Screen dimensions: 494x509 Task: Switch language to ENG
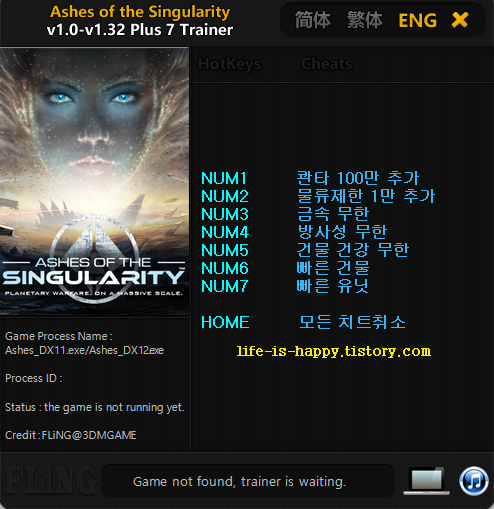417,20
